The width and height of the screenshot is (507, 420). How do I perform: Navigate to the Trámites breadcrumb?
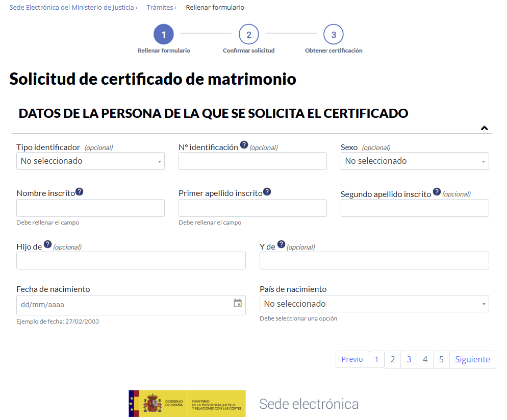point(161,7)
